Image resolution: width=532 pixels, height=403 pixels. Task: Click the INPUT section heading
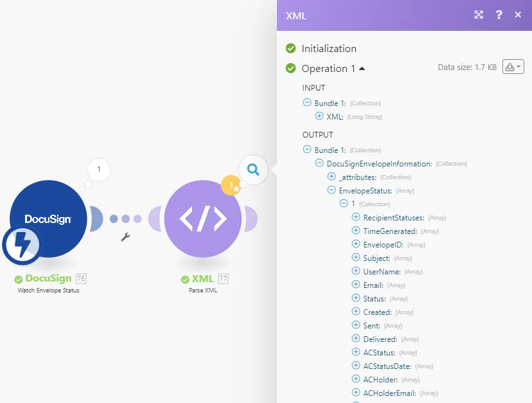[314, 88]
